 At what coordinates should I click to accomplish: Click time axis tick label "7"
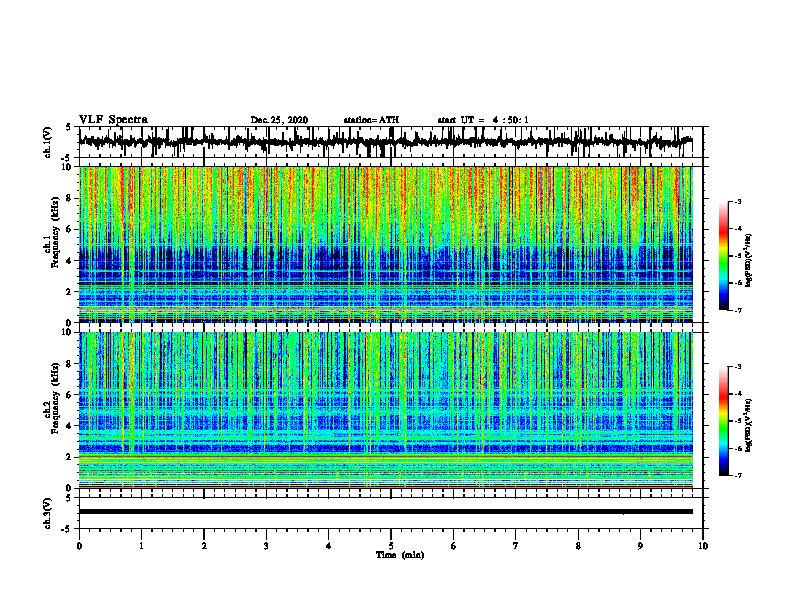[x=516, y=546]
